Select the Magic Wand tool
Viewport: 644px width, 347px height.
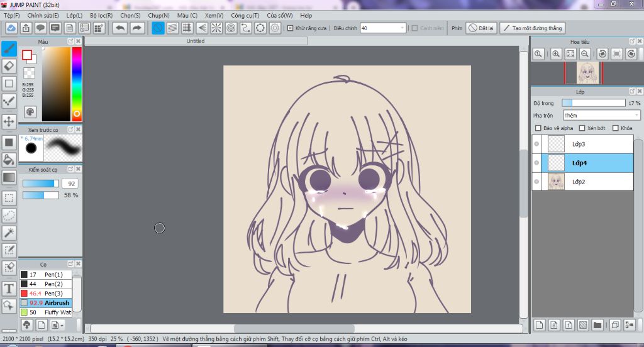click(9, 233)
